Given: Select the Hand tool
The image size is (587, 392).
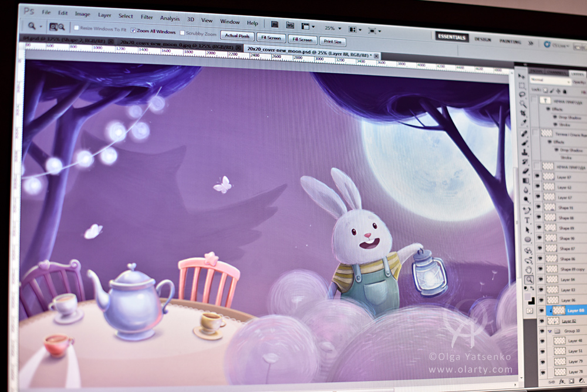Looking at the screenshot, I should 529,269.
